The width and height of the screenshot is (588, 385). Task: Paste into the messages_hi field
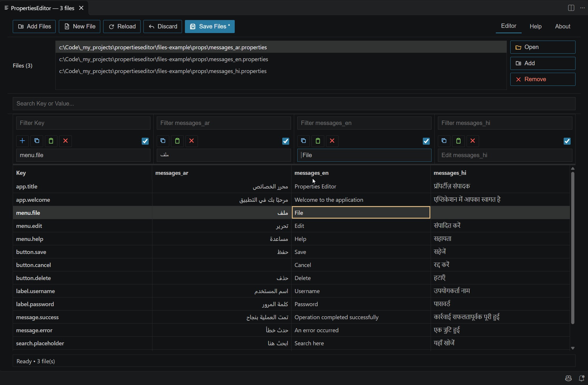458,141
